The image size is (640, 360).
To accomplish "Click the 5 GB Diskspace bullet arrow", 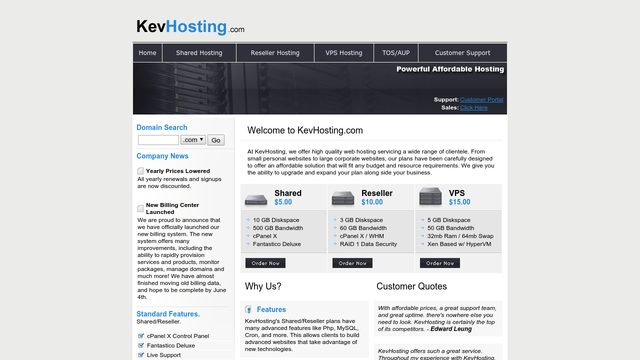I will tap(422, 220).
